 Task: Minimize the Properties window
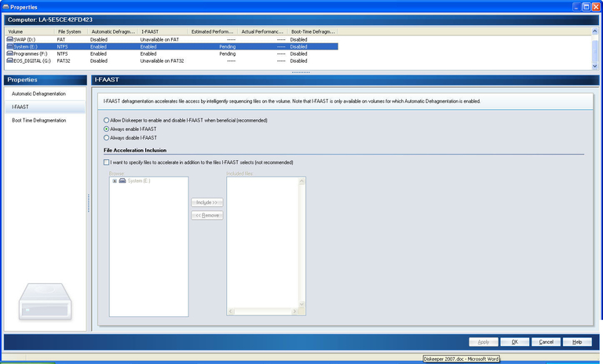tap(576, 7)
